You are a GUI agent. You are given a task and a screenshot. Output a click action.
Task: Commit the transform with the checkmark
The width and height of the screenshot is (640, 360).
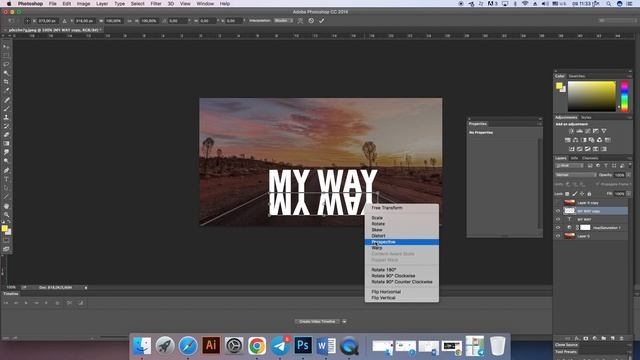coord(322,20)
